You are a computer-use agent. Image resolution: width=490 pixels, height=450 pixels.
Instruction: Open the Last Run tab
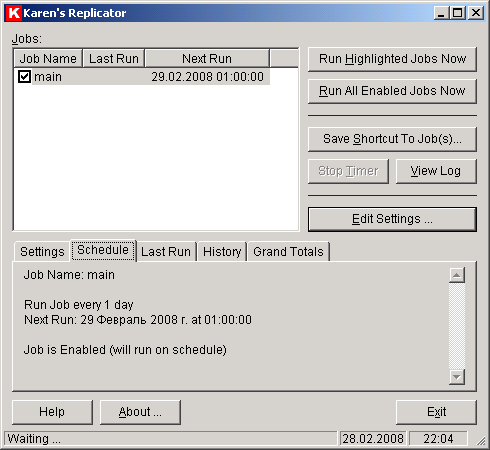[x=166, y=252]
